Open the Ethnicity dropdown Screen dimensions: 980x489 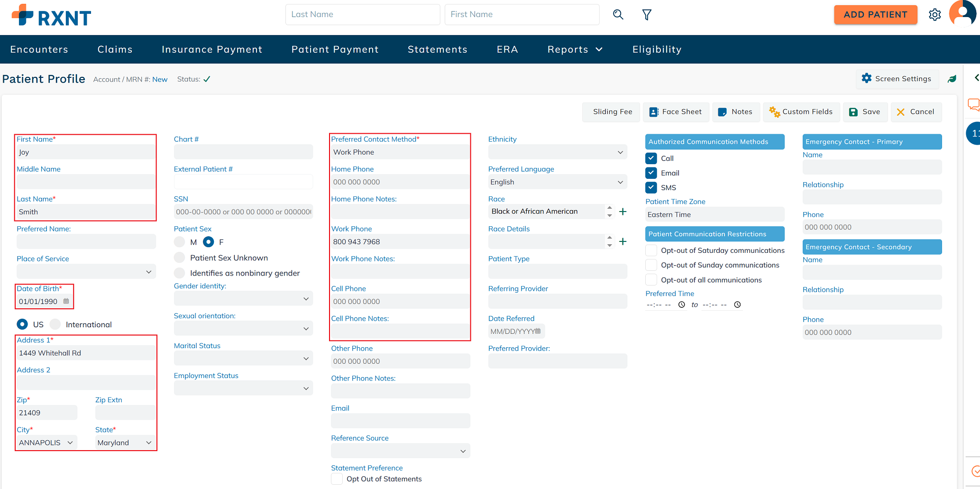[558, 152]
